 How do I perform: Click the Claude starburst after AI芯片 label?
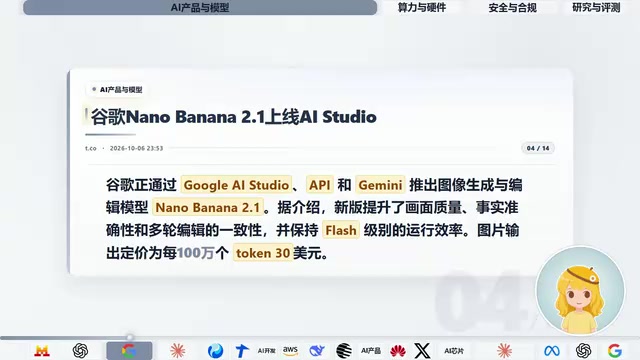pyautogui.click(x=504, y=351)
